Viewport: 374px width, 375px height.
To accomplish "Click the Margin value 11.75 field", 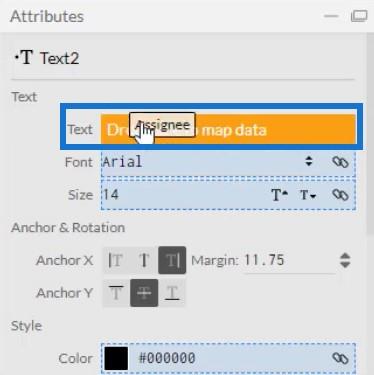I will pyautogui.click(x=289, y=260).
